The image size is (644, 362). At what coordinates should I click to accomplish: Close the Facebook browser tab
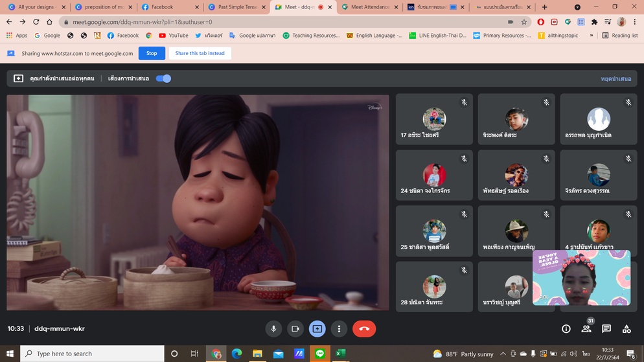tap(197, 7)
